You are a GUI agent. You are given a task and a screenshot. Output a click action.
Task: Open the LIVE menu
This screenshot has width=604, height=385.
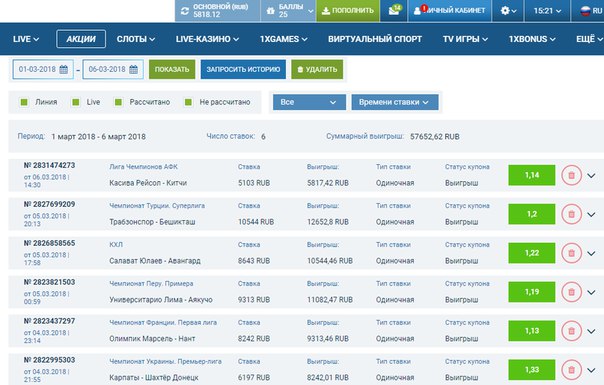26,39
